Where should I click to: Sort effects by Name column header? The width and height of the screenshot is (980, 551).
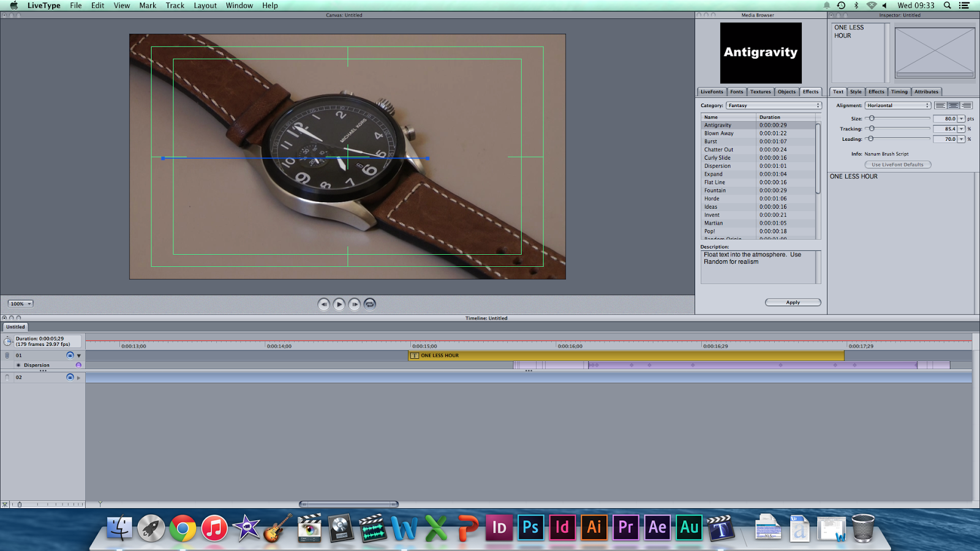click(729, 117)
